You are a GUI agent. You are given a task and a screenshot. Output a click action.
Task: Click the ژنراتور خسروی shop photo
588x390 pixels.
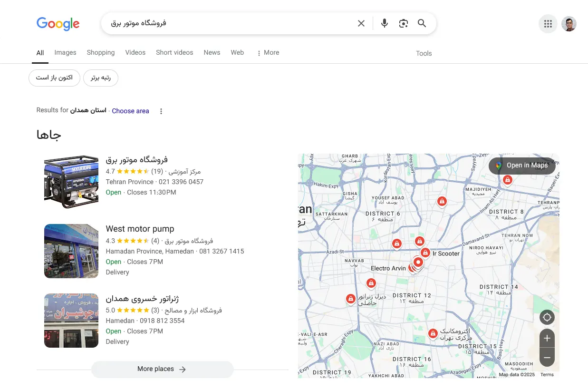71,321
